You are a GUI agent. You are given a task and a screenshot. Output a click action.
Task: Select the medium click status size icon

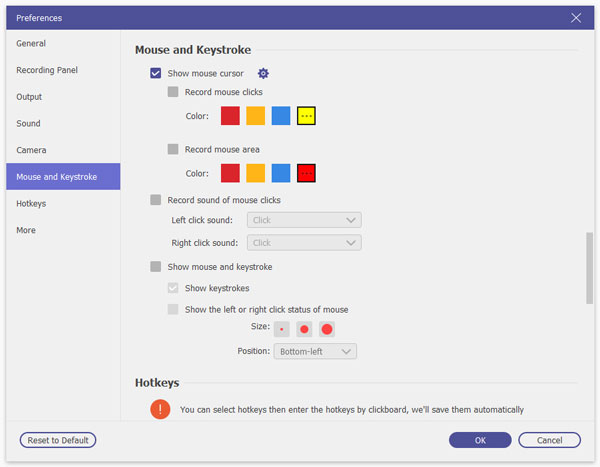click(304, 329)
